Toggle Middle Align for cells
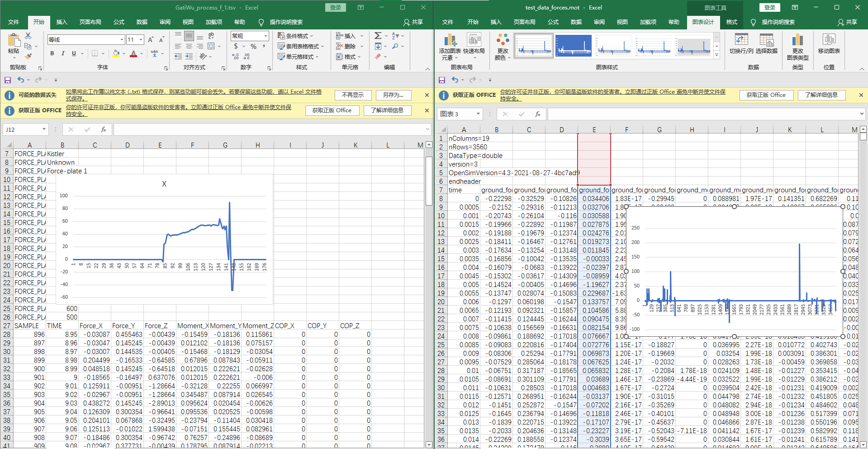Viewport: 868px width, 449px height. 189,36
